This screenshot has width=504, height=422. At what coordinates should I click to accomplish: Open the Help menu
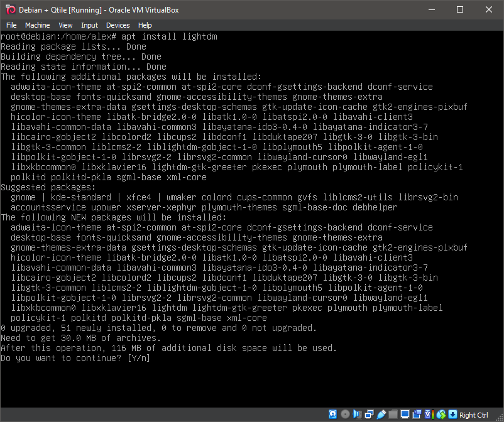point(145,25)
